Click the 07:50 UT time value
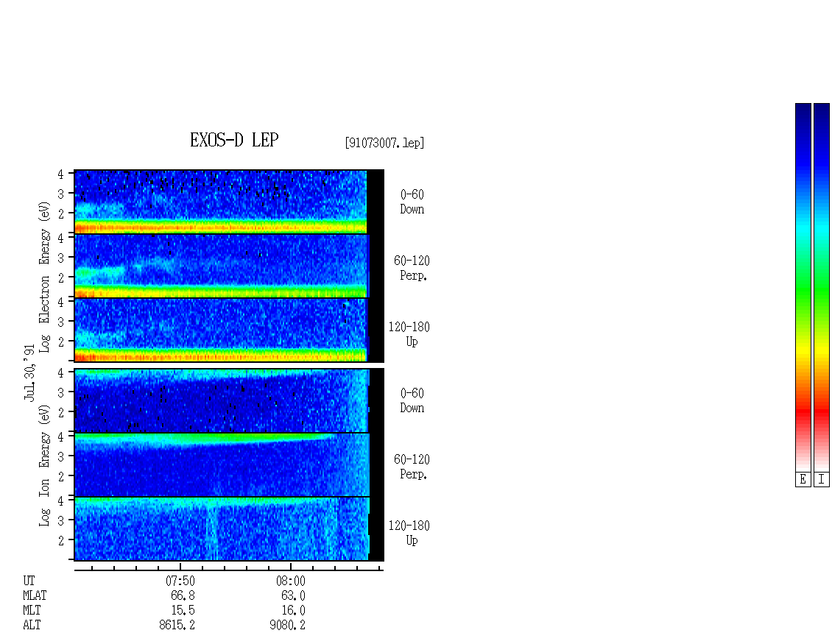This screenshot has height=644, width=832. (180, 581)
